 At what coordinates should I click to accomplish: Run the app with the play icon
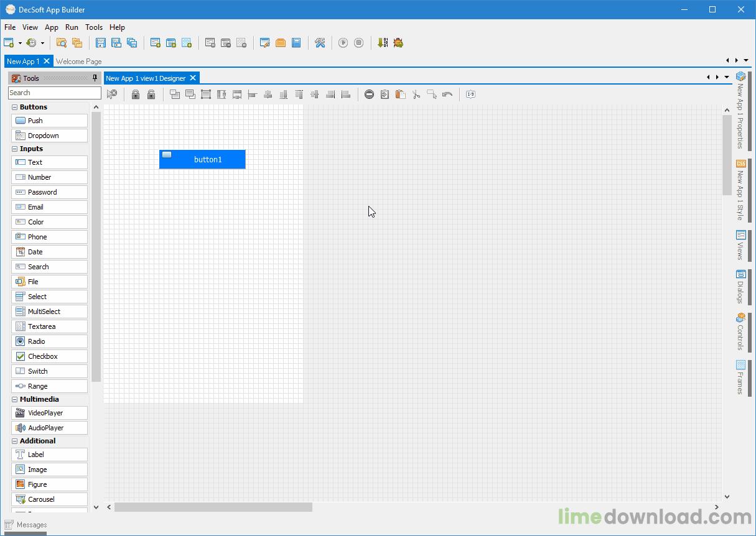(343, 42)
